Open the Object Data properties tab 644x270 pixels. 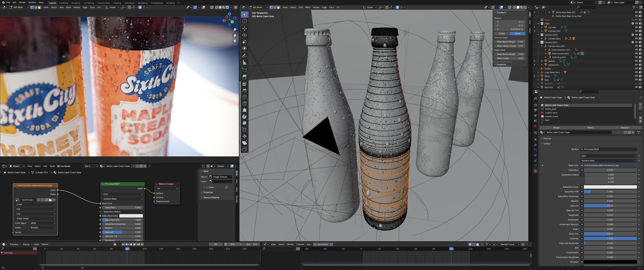[535, 166]
